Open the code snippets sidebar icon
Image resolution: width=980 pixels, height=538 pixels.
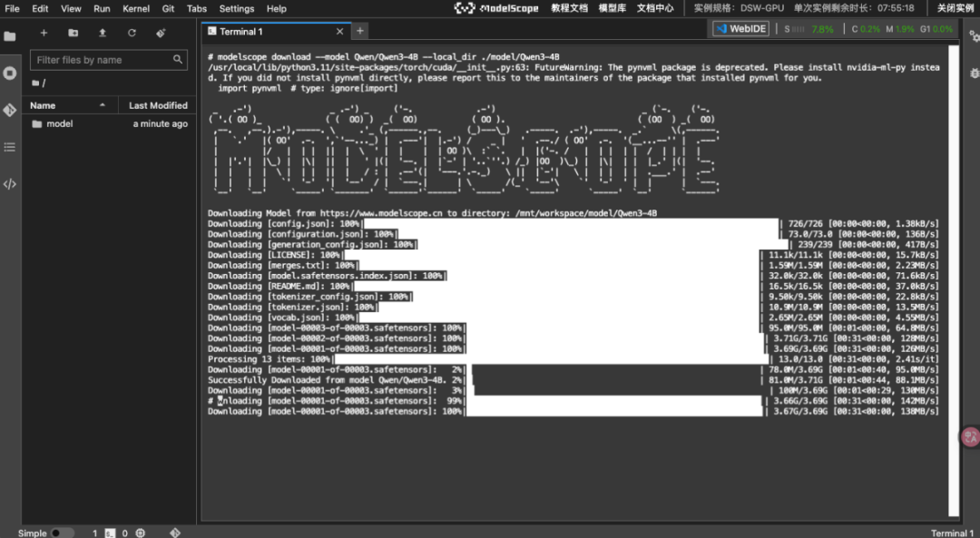coord(9,183)
